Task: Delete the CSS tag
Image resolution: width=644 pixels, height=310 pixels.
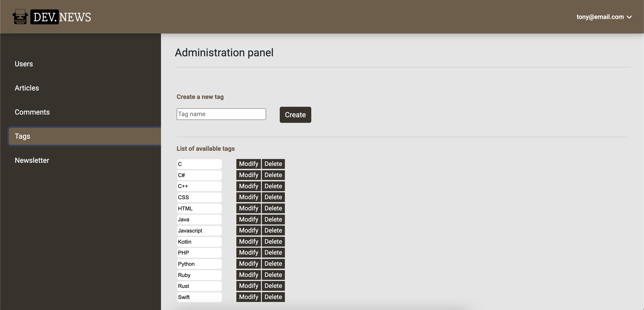Action: (273, 197)
